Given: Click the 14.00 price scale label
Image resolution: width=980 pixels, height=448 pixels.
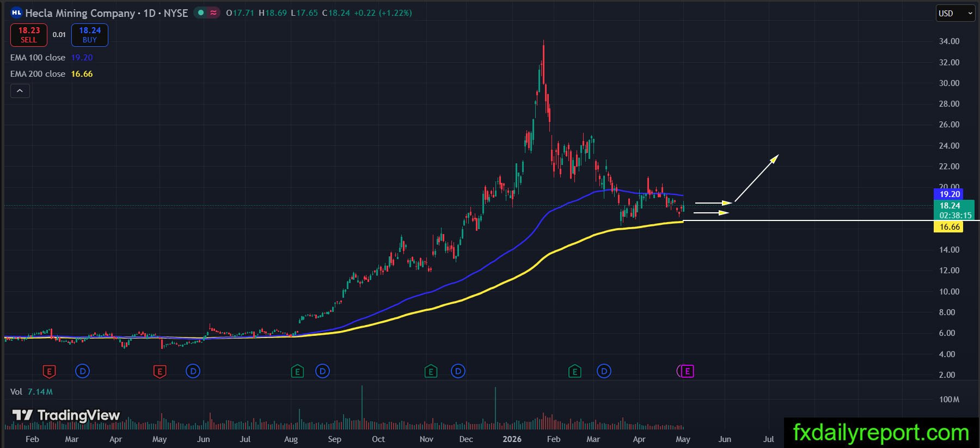Looking at the screenshot, I should (949, 250).
